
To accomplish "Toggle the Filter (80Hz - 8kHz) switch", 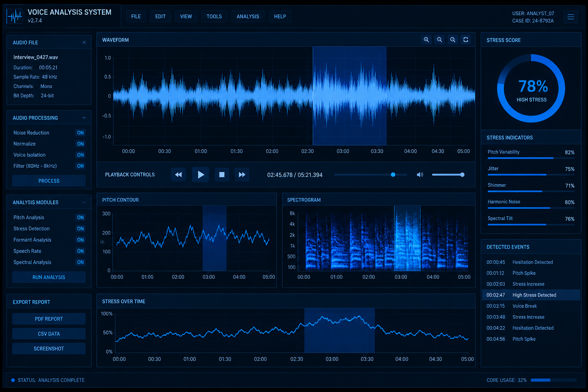I will (x=80, y=166).
